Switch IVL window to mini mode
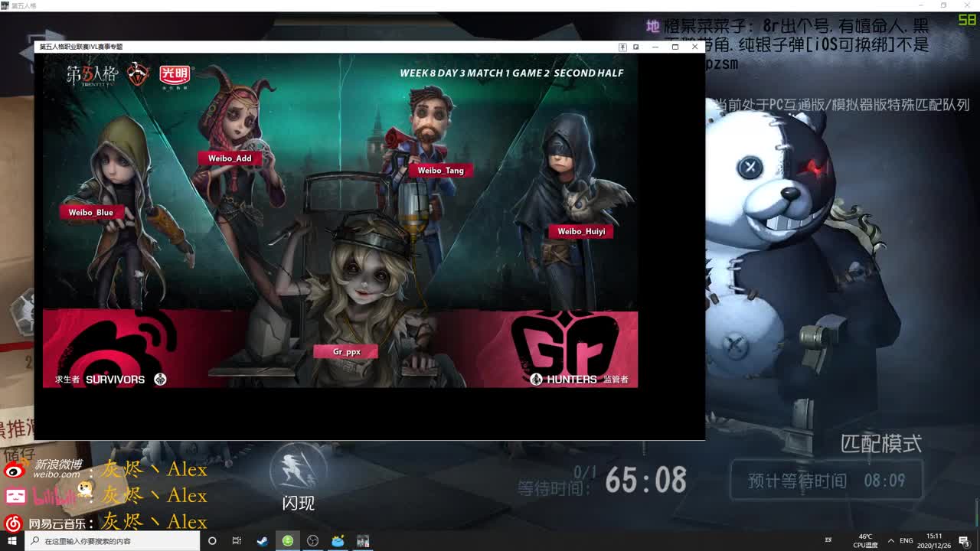This screenshot has width=980, height=551. click(636, 47)
